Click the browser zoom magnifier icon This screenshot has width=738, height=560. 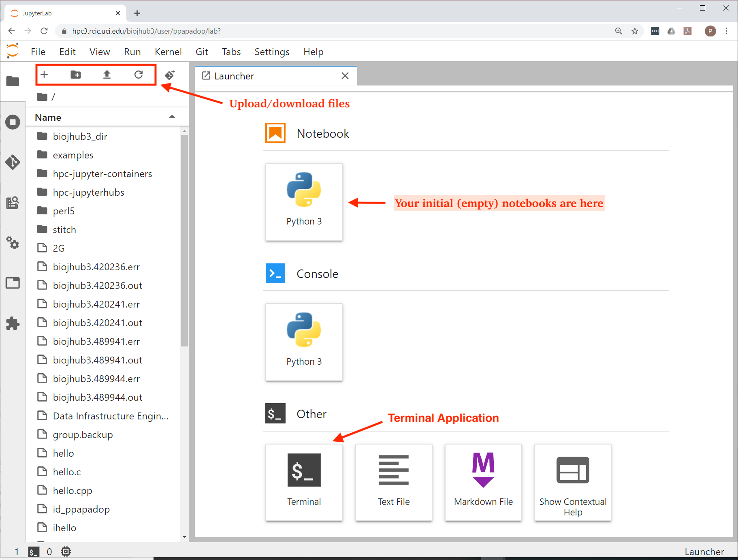[x=619, y=31]
